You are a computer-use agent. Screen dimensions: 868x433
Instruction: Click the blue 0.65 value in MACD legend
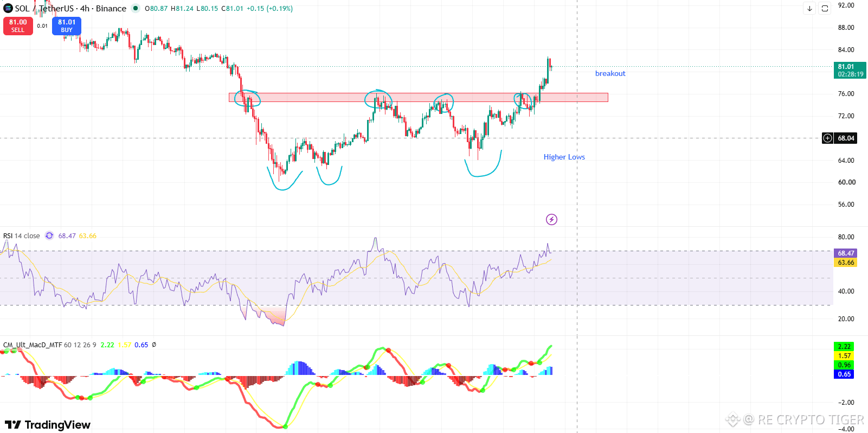[x=141, y=345]
